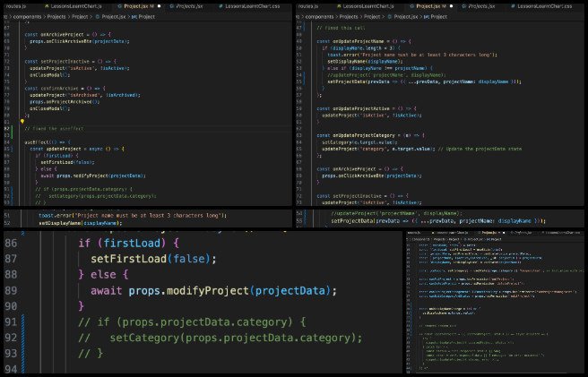Open LessonsLearntChart.css tab in the 'Fixed this call' editor

tap(542, 6)
